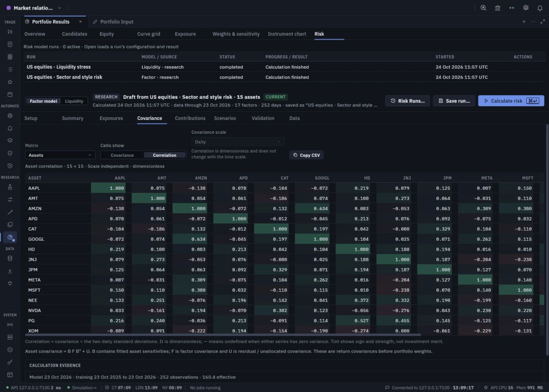The width and height of the screenshot is (549, 392).
Task: Close the Portfolio Results tab
Action: point(80,22)
